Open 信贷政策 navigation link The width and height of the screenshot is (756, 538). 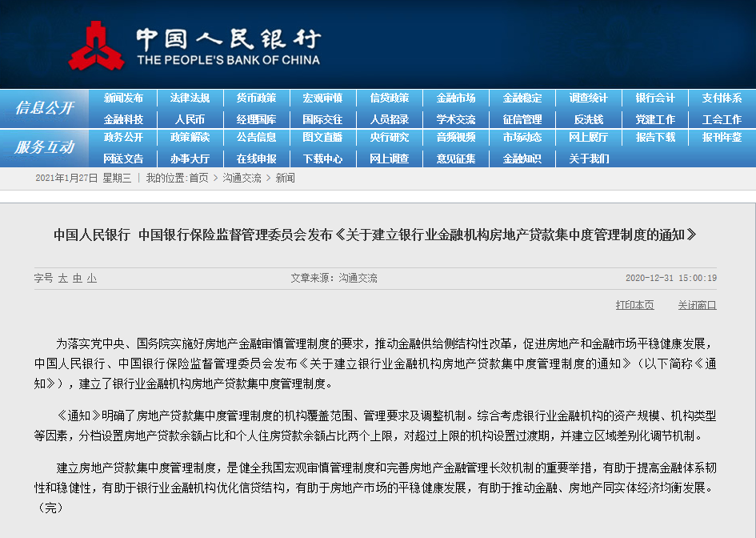[389, 98]
